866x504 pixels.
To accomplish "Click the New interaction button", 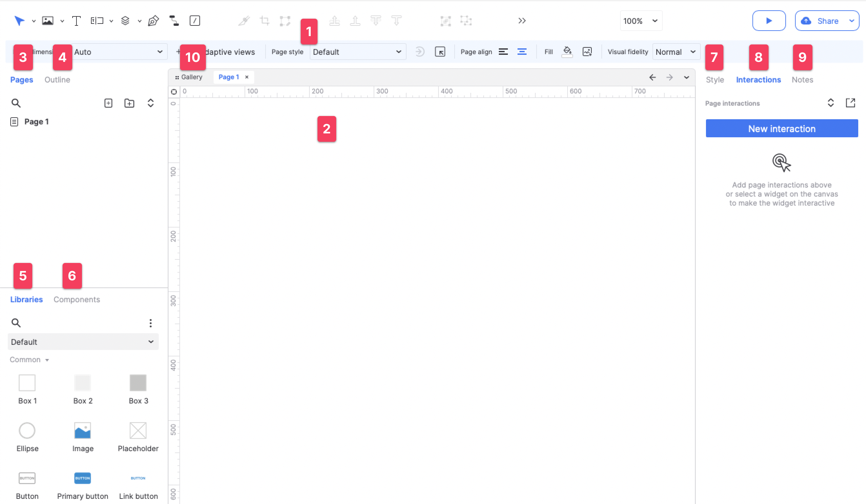I will tap(781, 128).
